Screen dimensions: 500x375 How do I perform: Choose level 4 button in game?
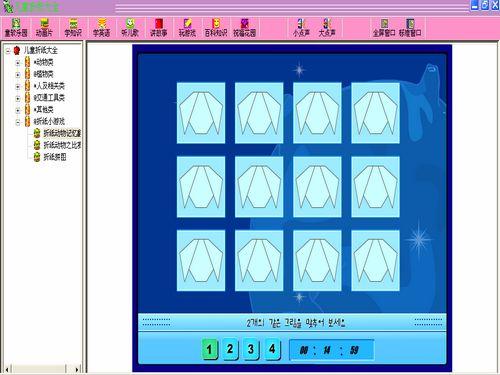click(272, 349)
